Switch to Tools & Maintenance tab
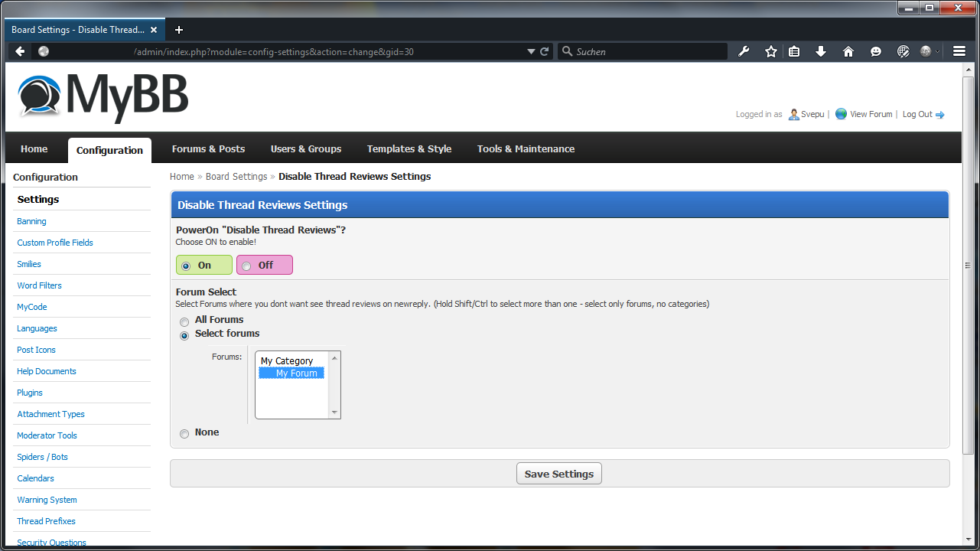Image resolution: width=980 pixels, height=551 pixels. 526,148
